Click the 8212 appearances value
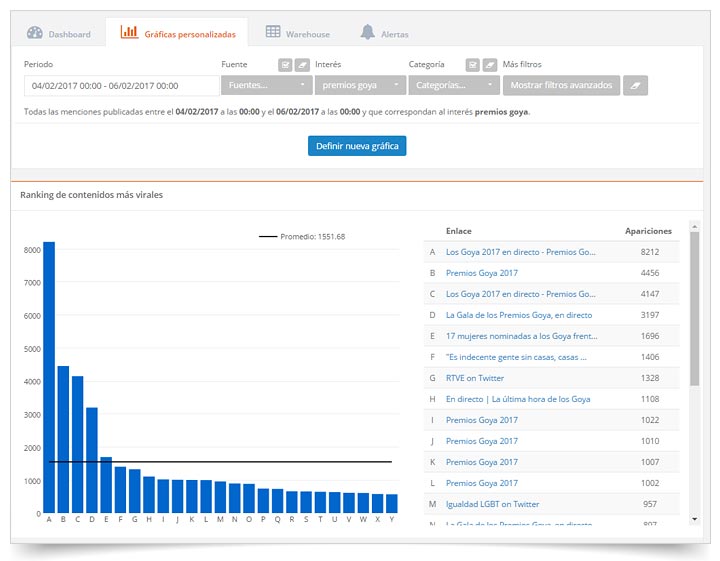The image size is (720, 561). click(650, 252)
